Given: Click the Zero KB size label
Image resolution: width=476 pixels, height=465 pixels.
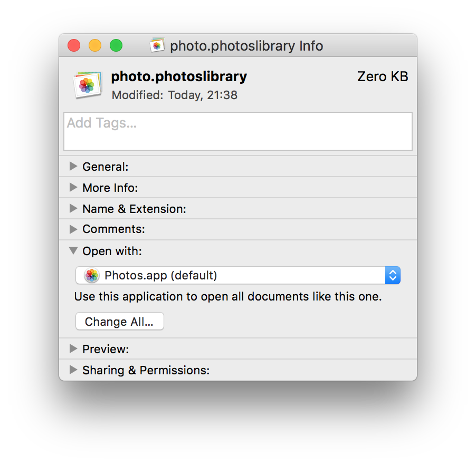Looking at the screenshot, I should (x=383, y=76).
